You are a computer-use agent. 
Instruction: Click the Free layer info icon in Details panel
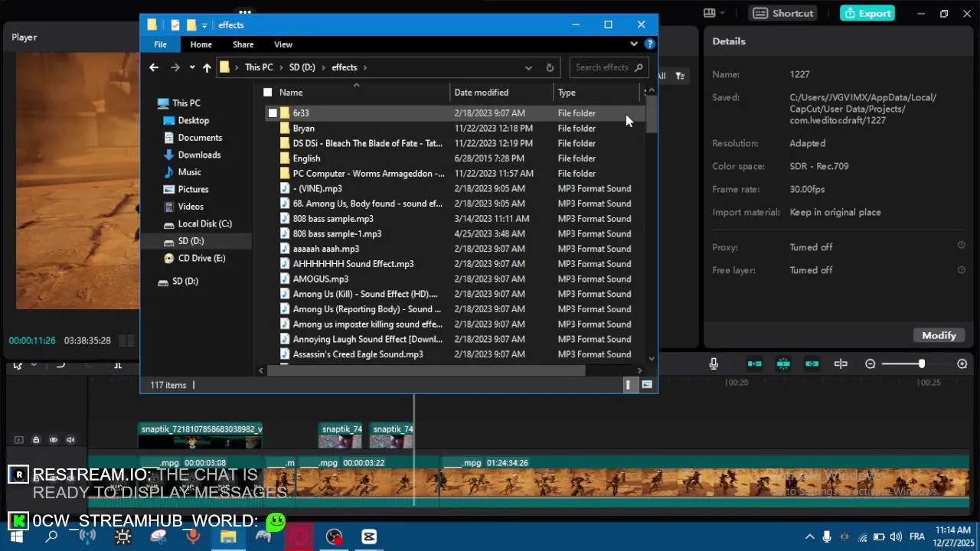click(962, 269)
